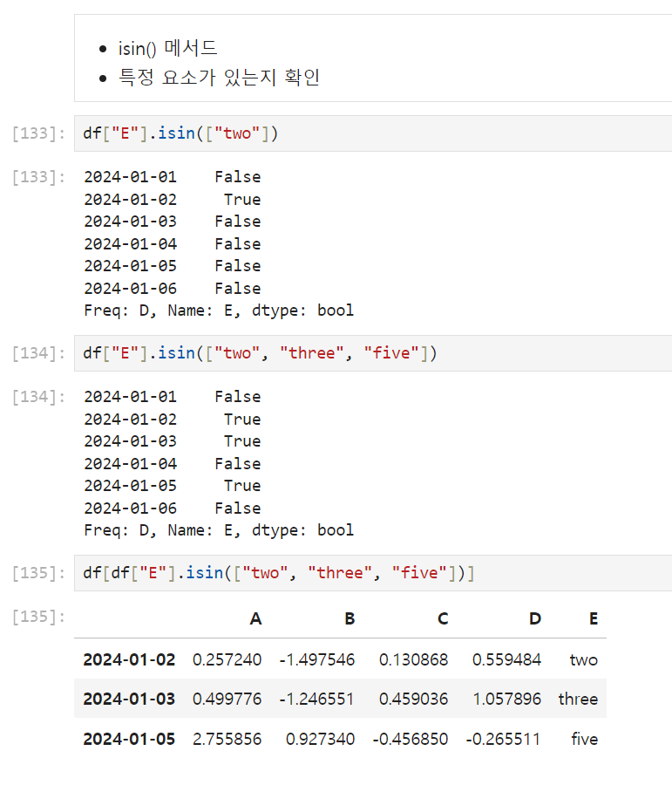Click column header E in the table
This screenshot has width=672, height=785.
coord(594,619)
